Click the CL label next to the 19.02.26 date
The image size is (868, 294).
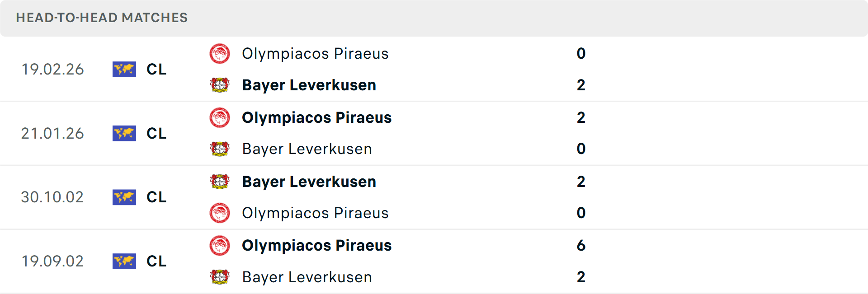[x=156, y=70]
